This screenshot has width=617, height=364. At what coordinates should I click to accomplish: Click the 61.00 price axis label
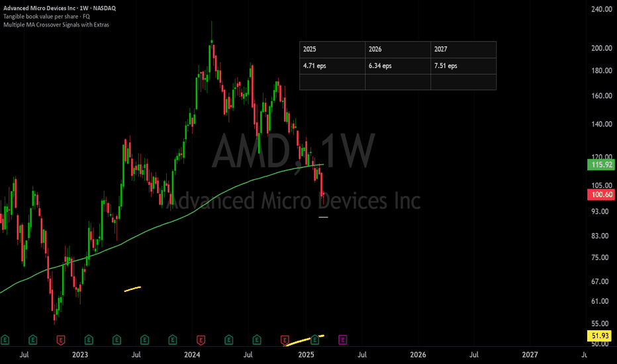600,301
